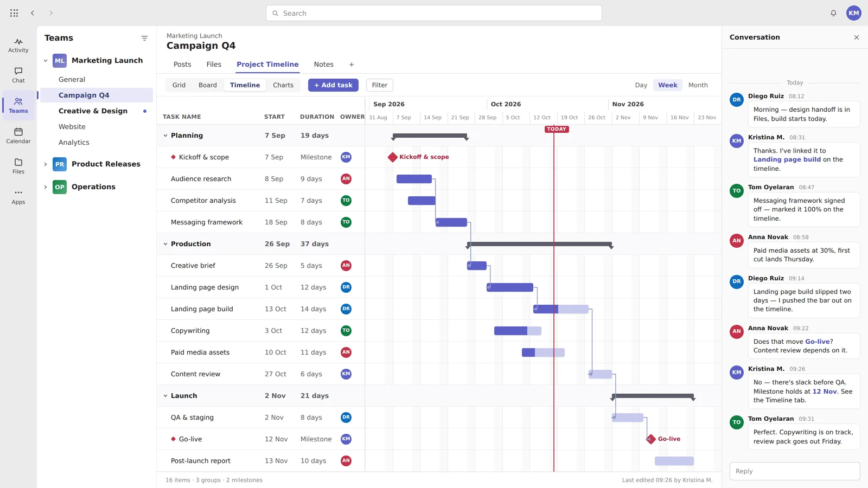
Task: Click owner avatar for Content review
Action: (x=346, y=374)
